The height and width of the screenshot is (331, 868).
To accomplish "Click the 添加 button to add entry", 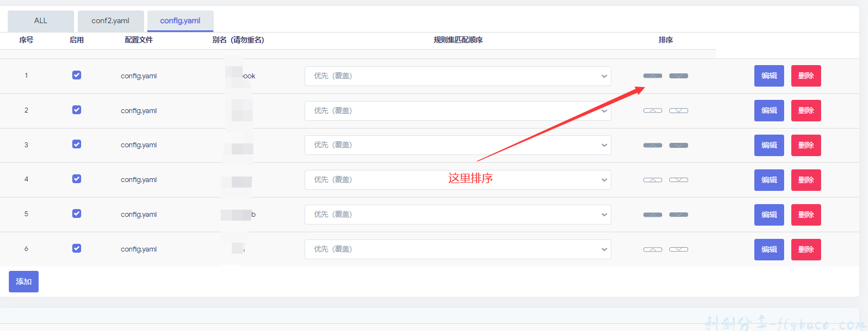I will point(24,281).
